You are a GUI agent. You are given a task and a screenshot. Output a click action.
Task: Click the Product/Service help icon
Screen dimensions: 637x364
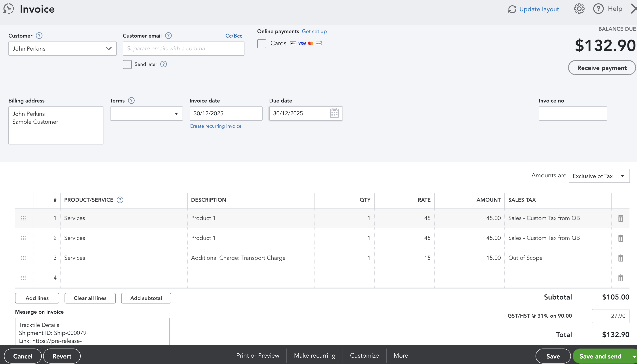[120, 200]
